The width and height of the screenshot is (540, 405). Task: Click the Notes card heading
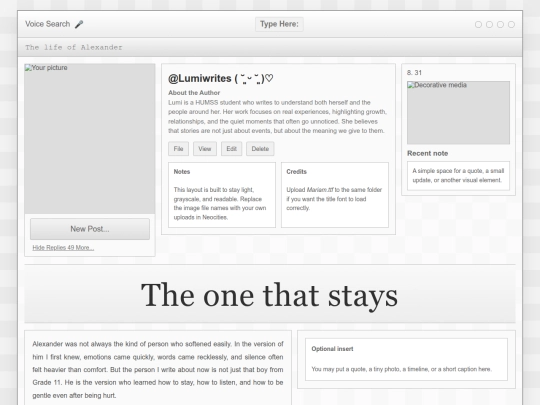[182, 172]
